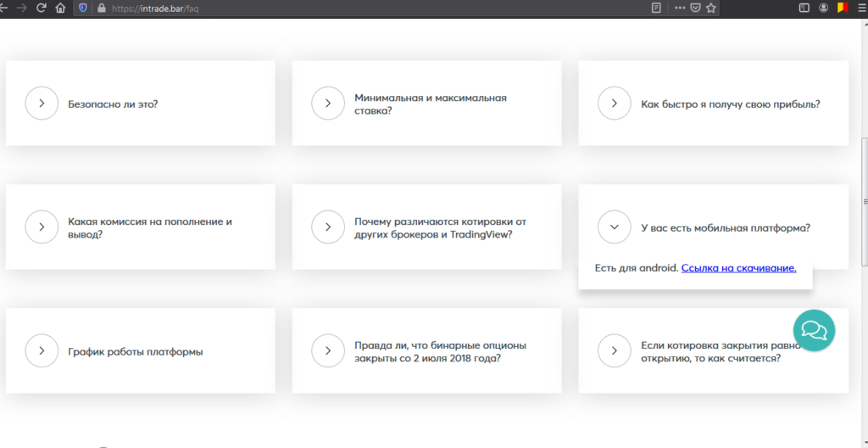This screenshot has width=868, height=448.
Task: Collapse 'У вас есть мобильная платформа?' answer
Action: click(x=614, y=227)
